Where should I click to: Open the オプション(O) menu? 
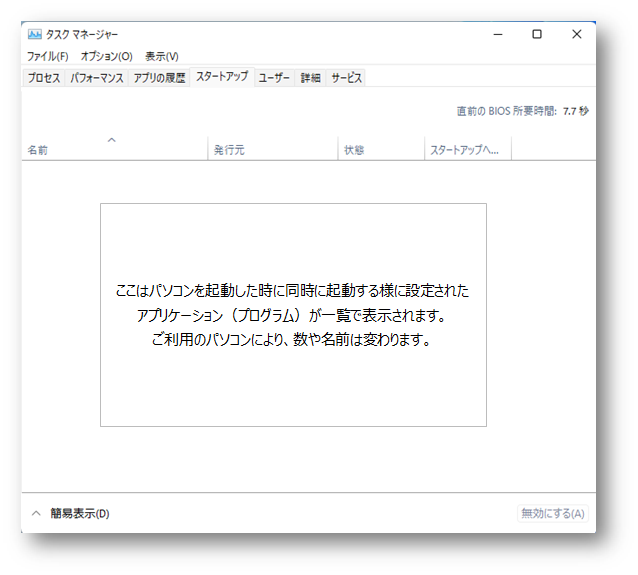(x=107, y=56)
